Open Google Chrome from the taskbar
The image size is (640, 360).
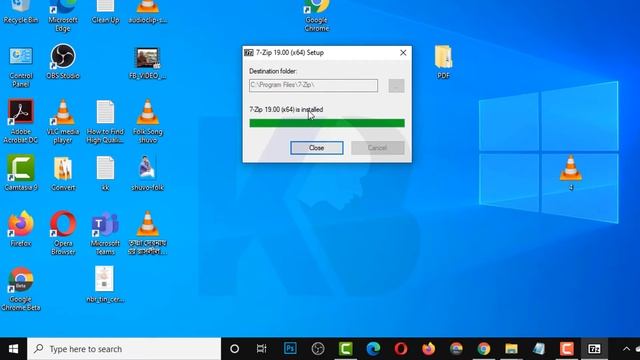coord(484,349)
